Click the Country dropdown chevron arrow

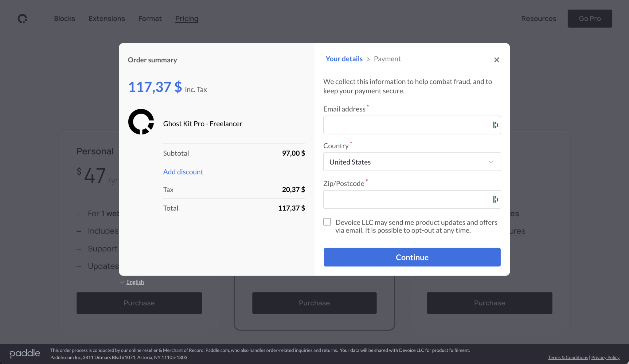click(491, 162)
